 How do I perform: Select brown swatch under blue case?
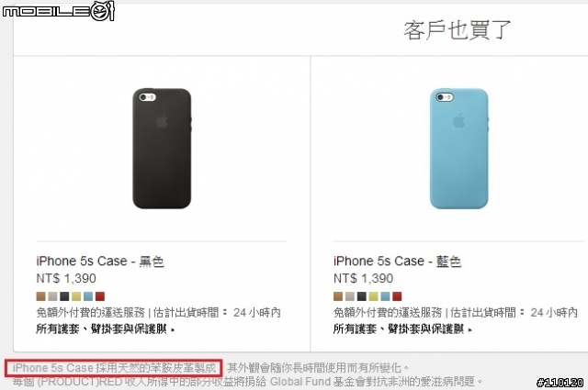(338, 296)
